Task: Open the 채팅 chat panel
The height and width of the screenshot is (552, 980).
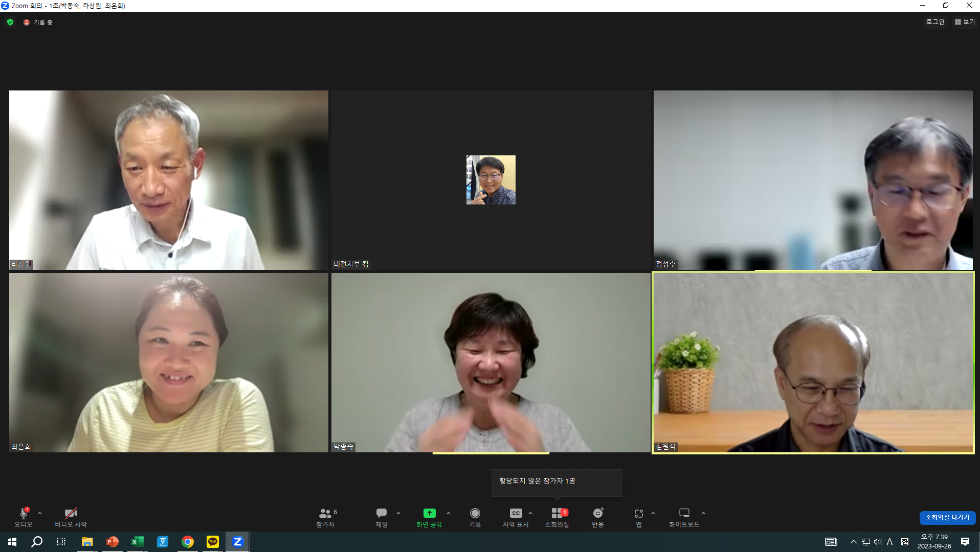Action: tap(382, 517)
